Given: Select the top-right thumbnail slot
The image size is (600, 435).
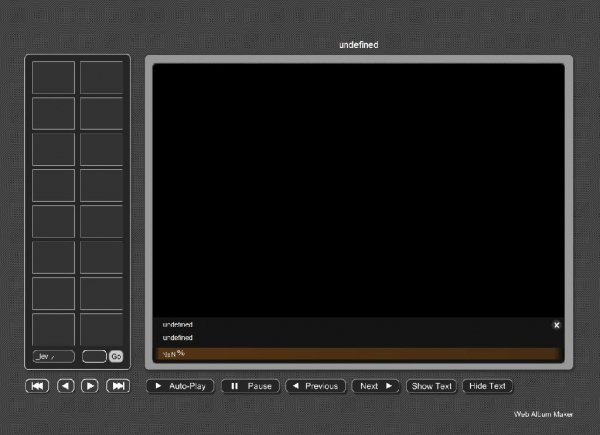Looking at the screenshot, I should [101, 77].
